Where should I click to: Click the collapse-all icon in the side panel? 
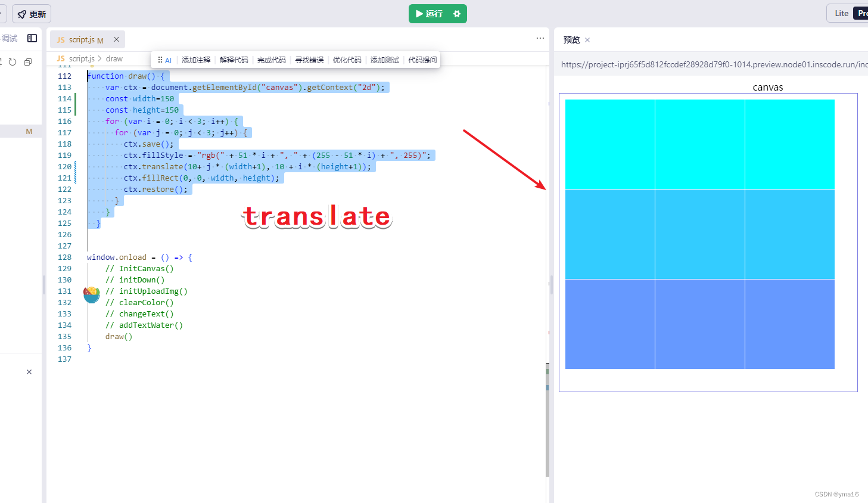tap(28, 62)
